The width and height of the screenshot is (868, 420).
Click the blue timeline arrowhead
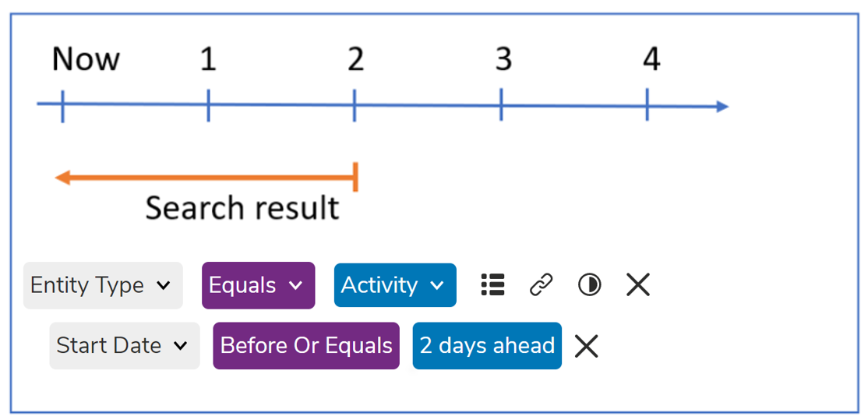coord(722,107)
